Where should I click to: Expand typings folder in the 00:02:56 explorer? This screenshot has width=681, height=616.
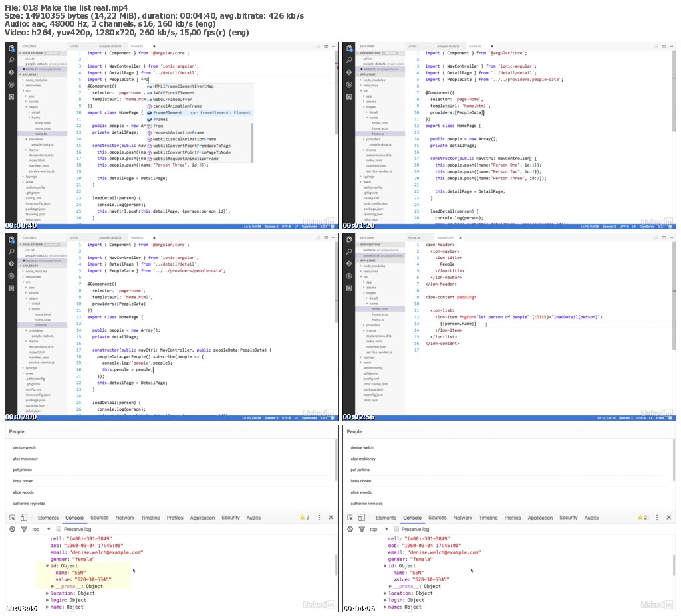(368, 358)
